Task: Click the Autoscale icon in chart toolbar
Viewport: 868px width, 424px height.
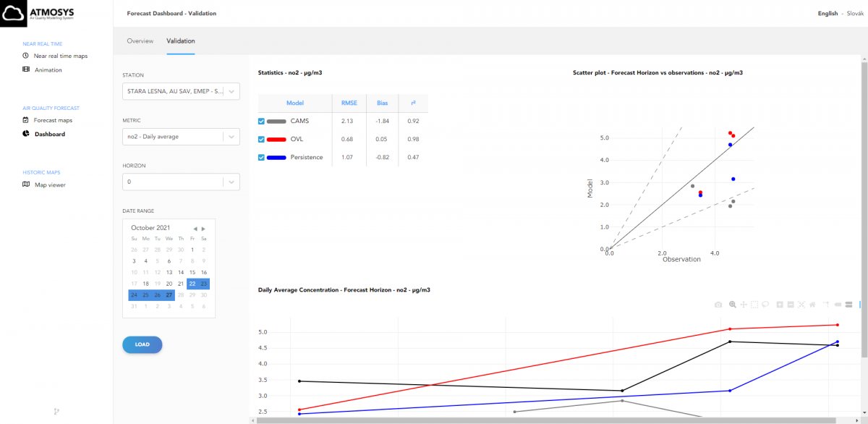Action: pos(801,305)
